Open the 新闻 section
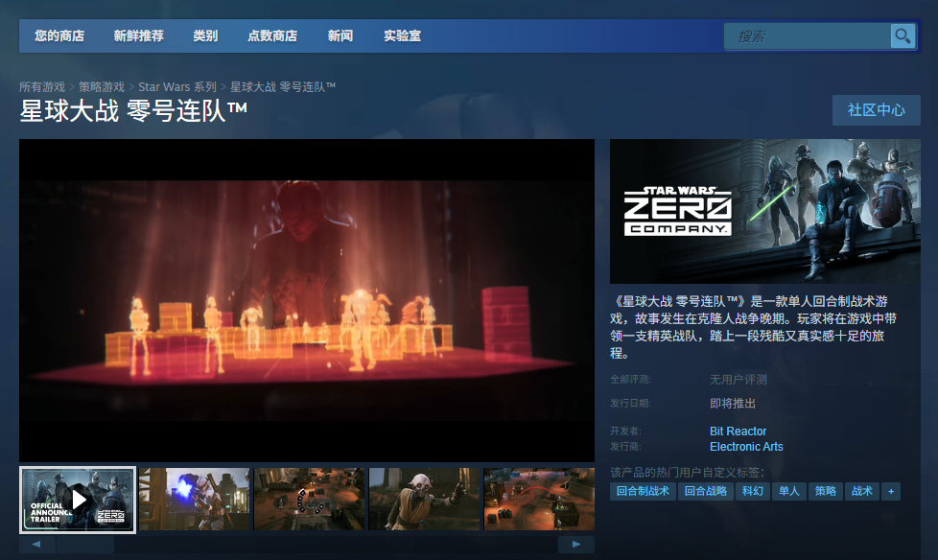 point(341,35)
